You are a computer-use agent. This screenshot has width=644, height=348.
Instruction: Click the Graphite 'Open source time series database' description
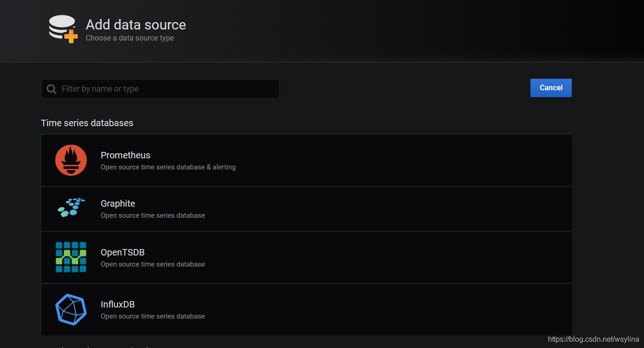pyautogui.click(x=153, y=215)
